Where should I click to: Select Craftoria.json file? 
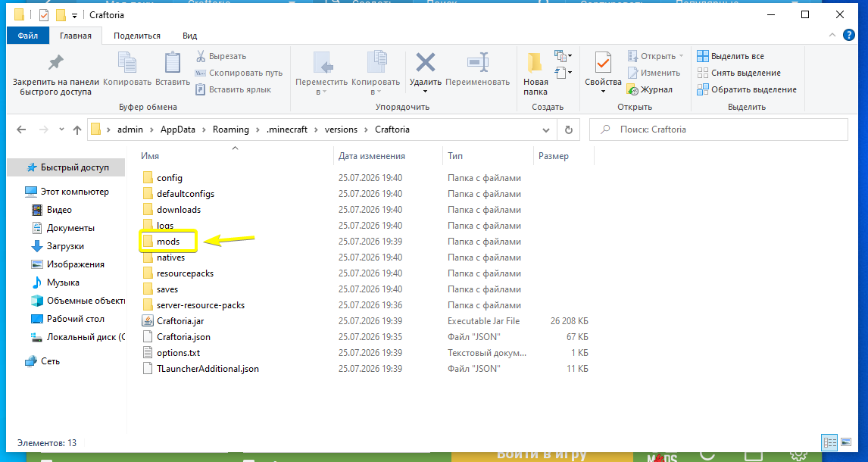coord(176,336)
